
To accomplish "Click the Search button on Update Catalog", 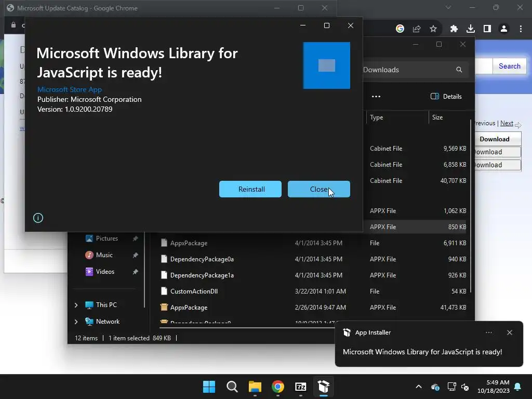I will (x=509, y=66).
